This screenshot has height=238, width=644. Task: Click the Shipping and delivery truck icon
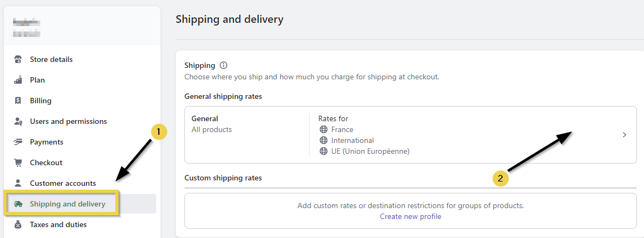(18, 204)
